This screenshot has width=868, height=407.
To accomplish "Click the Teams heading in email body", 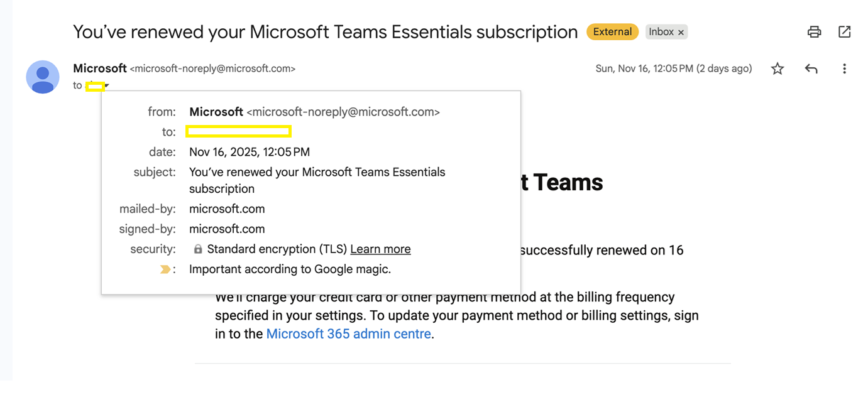I will pyautogui.click(x=562, y=183).
